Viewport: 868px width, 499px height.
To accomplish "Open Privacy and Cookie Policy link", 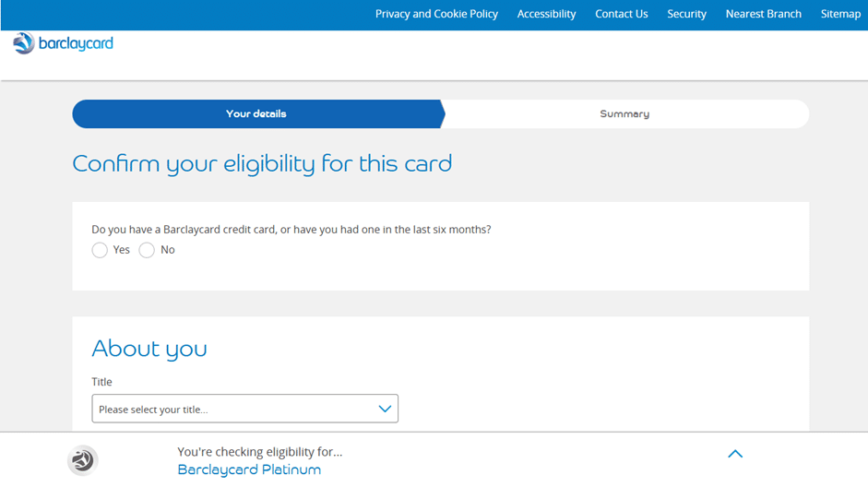I will coord(436,14).
